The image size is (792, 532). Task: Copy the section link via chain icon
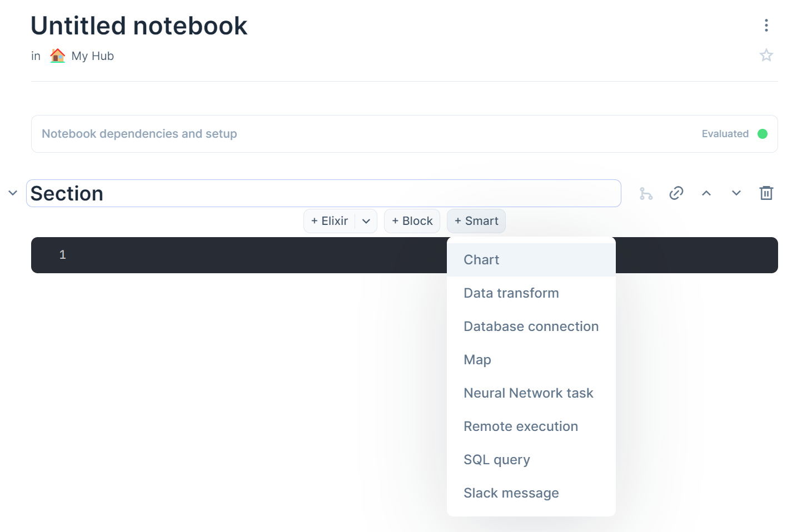tap(676, 193)
